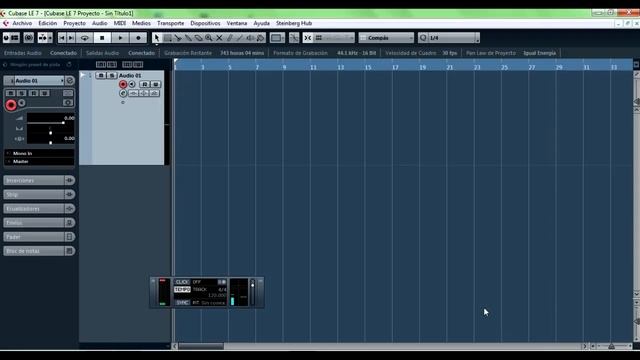The width and height of the screenshot is (640, 360).
Task: Click the horizontal scrollbar thumb
Action: pos(201,346)
